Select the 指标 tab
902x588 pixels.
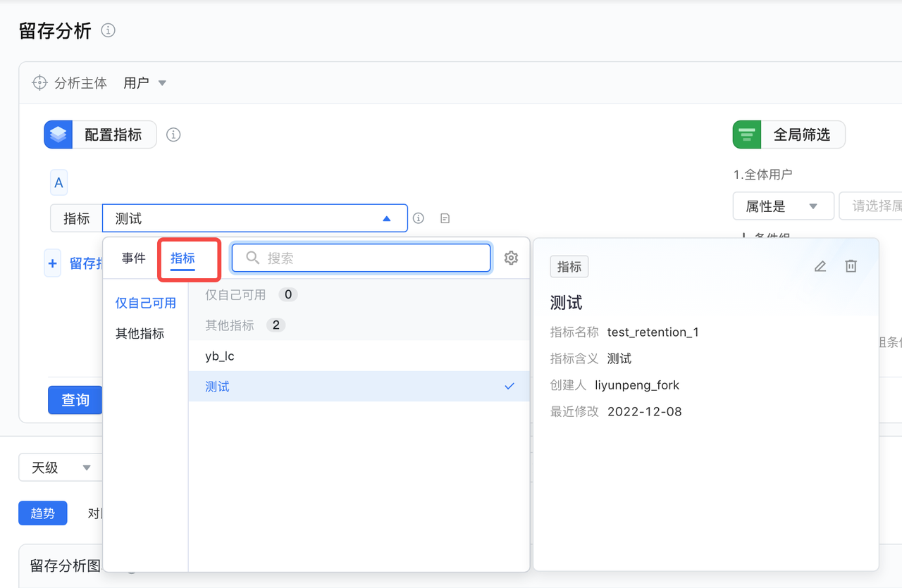click(x=183, y=258)
